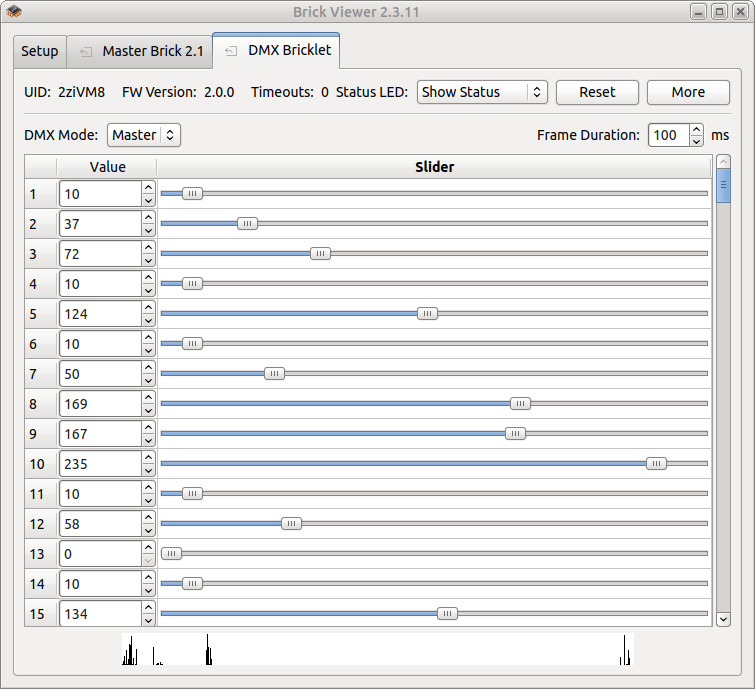Decrease channel 10 value with down arrow

(148, 470)
